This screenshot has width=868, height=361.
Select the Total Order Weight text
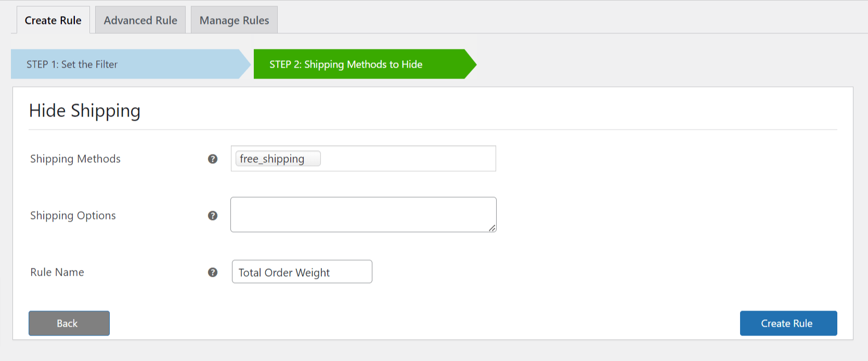pyautogui.click(x=283, y=272)
